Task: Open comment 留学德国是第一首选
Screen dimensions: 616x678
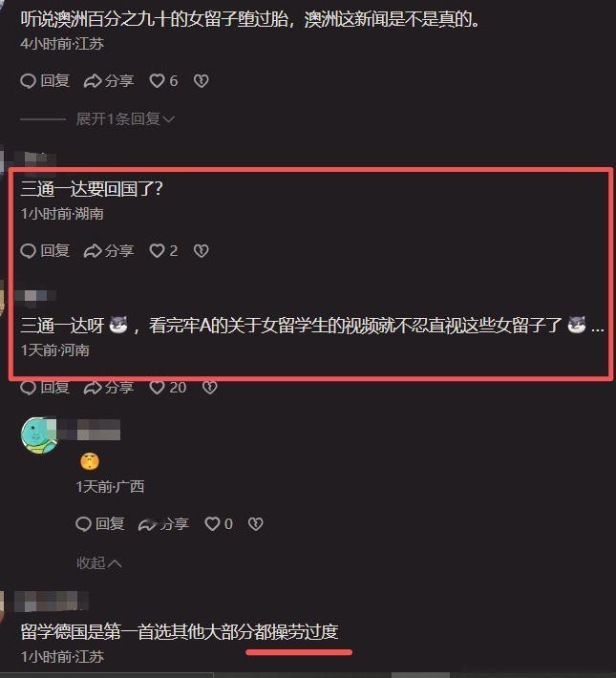Action: click(x=180, y=632)
